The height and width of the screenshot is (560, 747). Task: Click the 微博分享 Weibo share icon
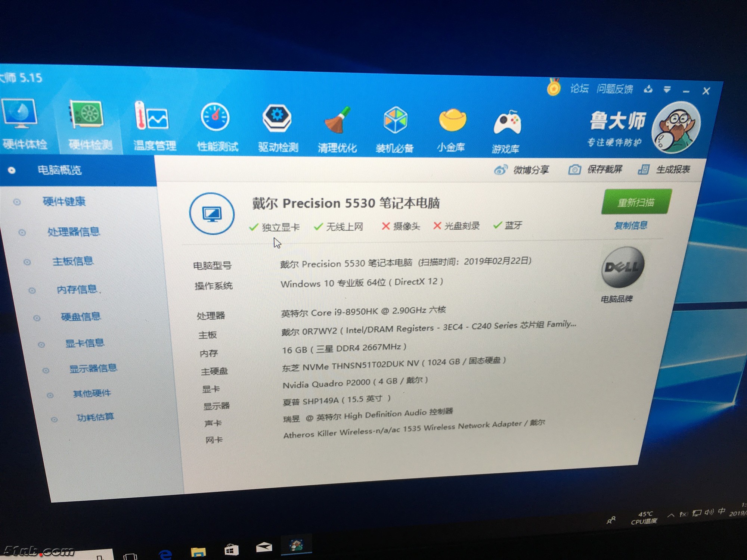[500, 170]
